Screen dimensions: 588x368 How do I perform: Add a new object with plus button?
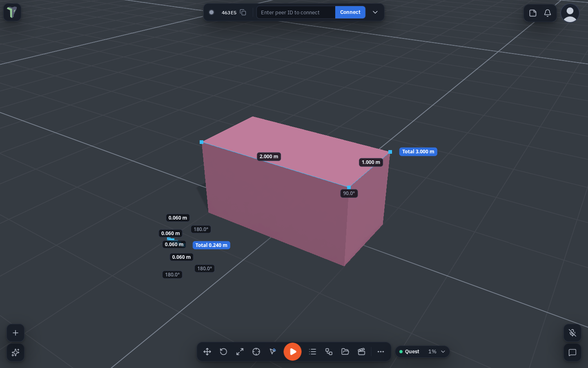[16, 333]
